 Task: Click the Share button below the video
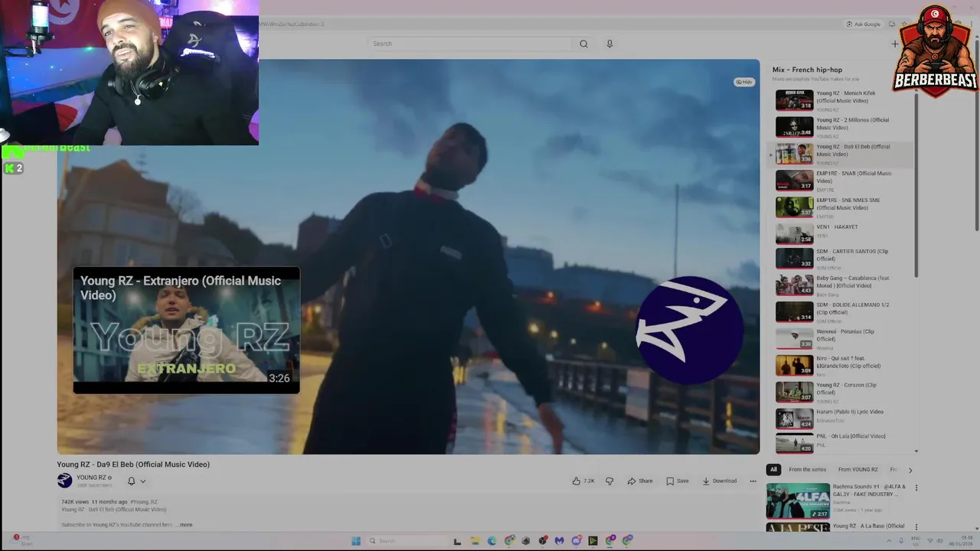(x=640, y=481)
